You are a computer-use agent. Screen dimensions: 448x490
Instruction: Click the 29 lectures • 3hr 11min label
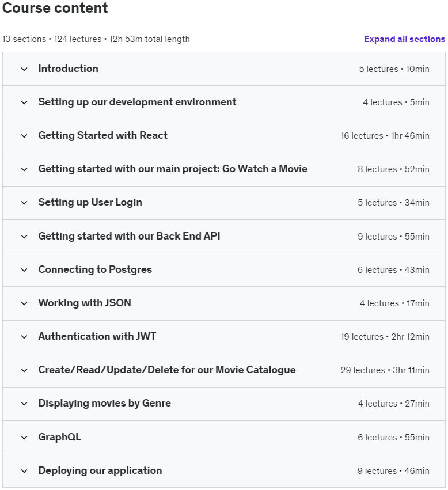pos(385,370)
